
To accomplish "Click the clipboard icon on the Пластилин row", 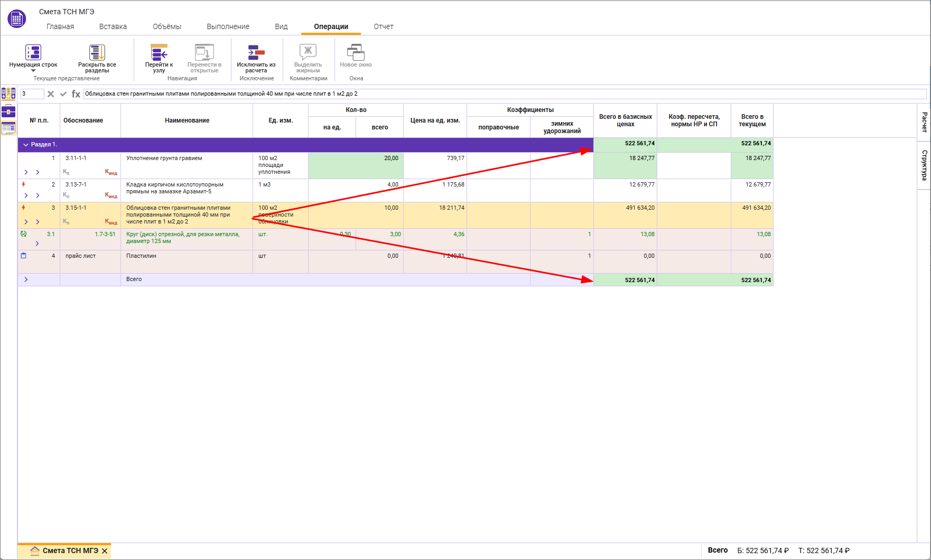I will [23, 256].
